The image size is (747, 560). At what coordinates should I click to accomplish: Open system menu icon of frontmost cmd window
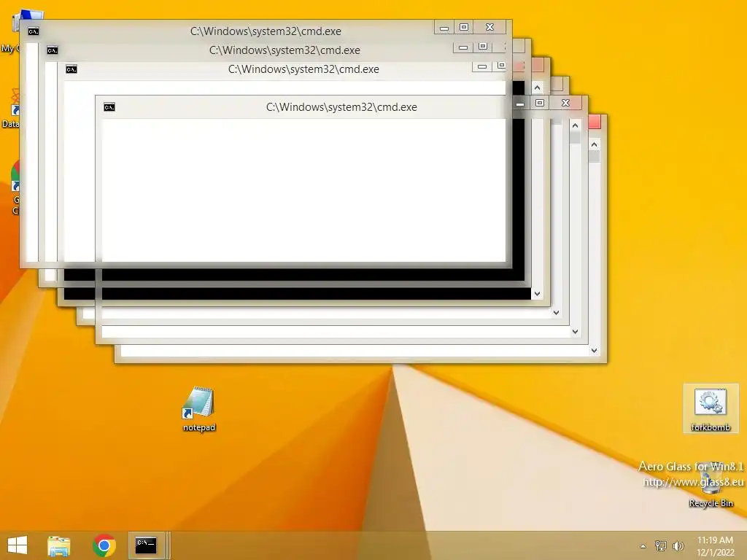(109, 107)
